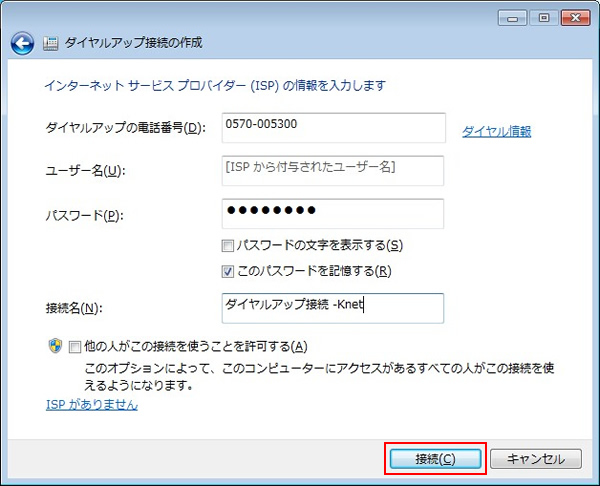This screenshot has width=600, height=486.
Task: Click the ISP information heading text
Action: [215, 85]
